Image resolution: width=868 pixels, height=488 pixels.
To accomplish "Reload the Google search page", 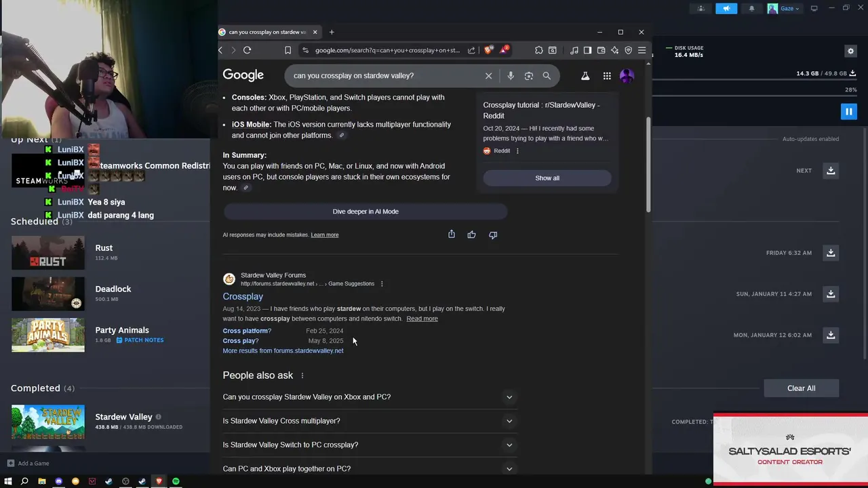I will 247,50.
